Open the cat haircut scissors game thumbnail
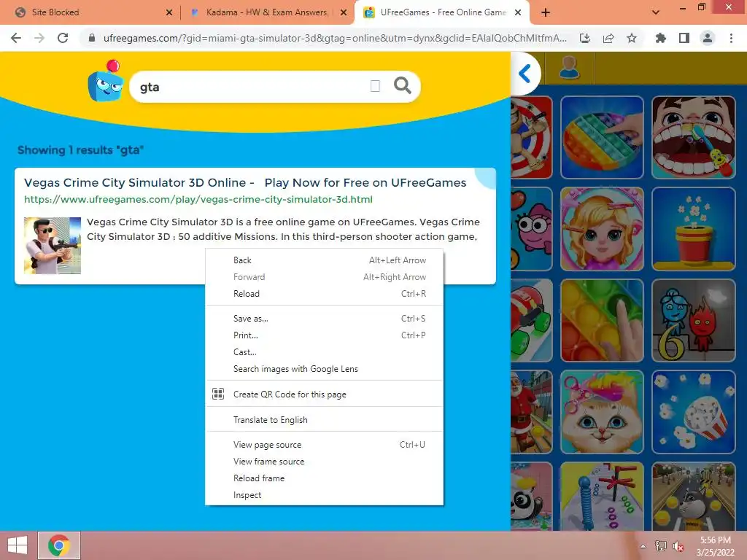Viewport: 747px width, 560px height. [602, 412]
